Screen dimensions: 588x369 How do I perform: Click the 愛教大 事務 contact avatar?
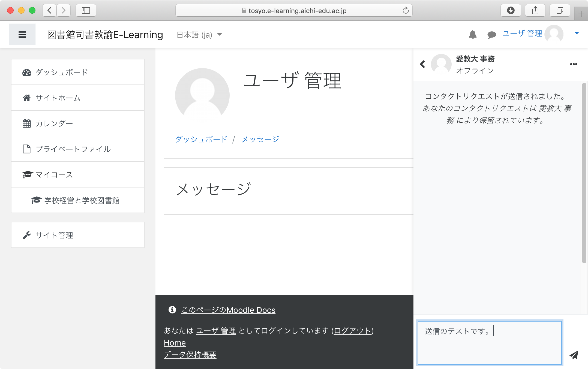pos(441,64)
